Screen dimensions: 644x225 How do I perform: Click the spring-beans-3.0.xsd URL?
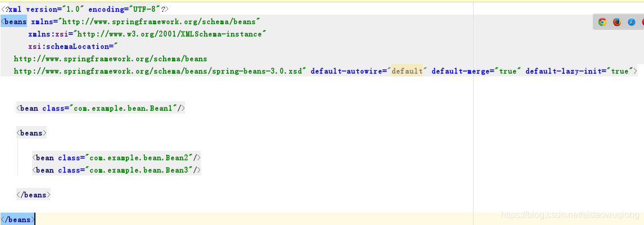click(x=160, y=71)
